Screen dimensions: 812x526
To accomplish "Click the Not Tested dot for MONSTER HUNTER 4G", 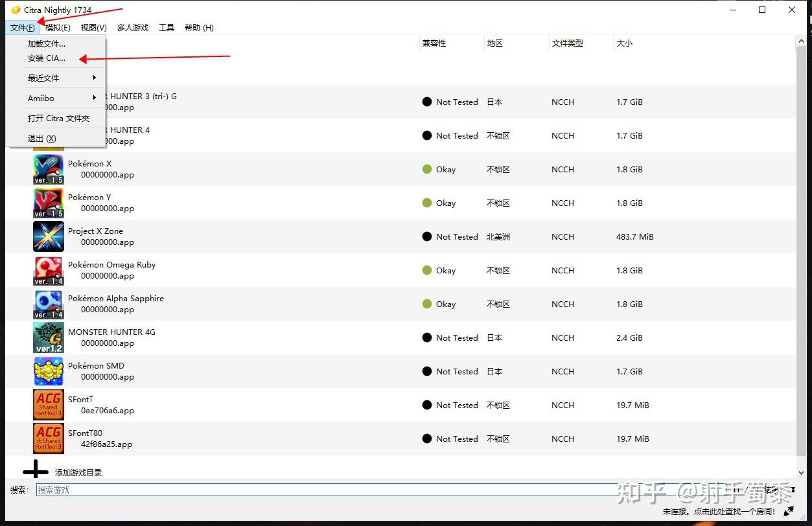I will point(427,337).
